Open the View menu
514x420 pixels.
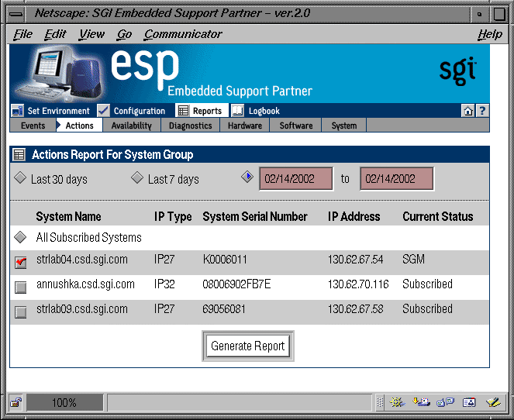coord(91,34)
